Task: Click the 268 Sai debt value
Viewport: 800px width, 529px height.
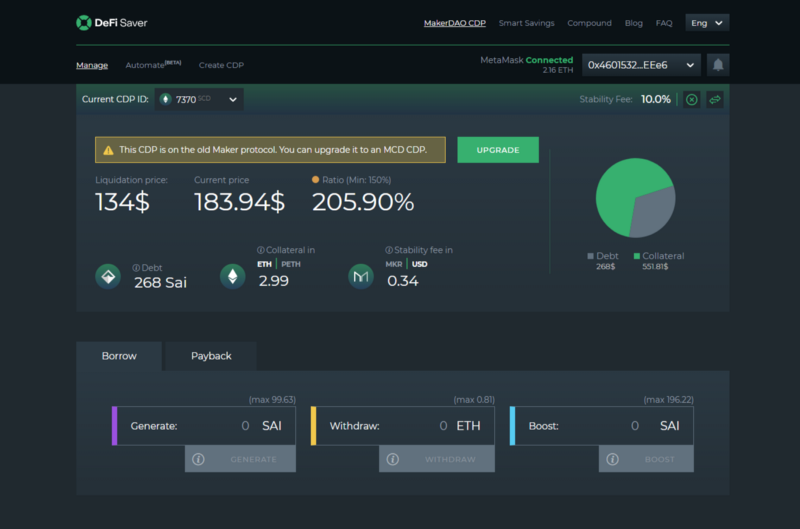Action: tap(160, 283)
